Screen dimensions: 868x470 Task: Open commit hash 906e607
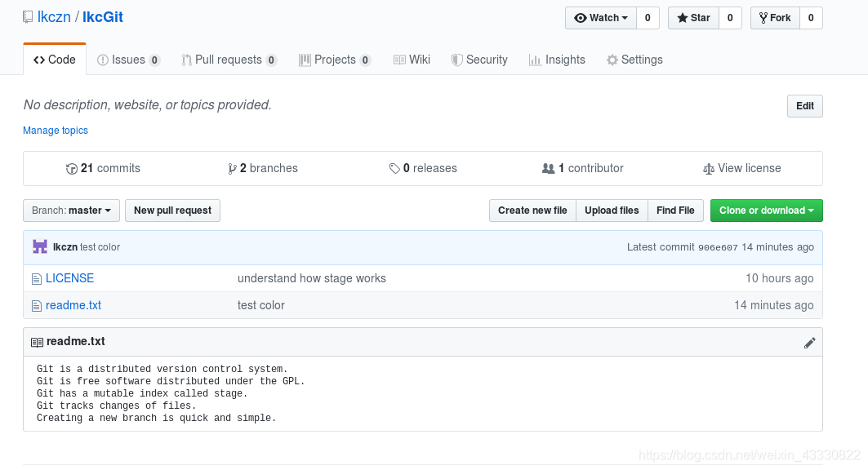click(x=718, y=248)
